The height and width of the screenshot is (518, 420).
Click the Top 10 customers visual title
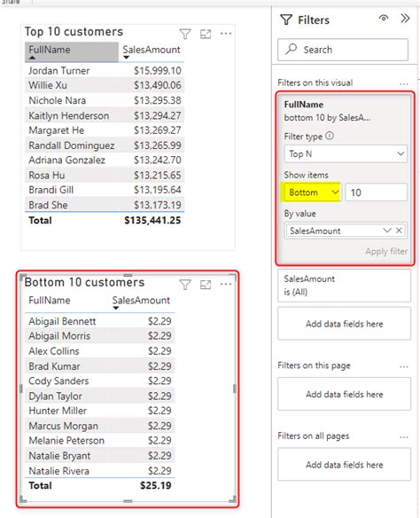pyautogui.click(x=74, y=32)
